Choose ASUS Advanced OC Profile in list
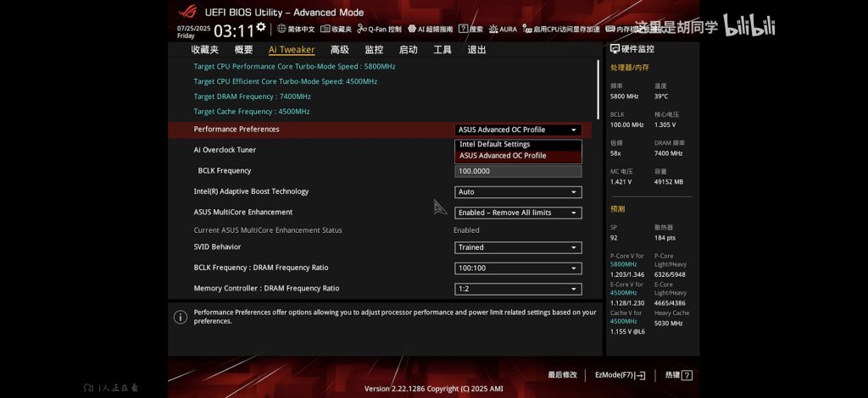868x398 pixels. [x=518, y=156]
